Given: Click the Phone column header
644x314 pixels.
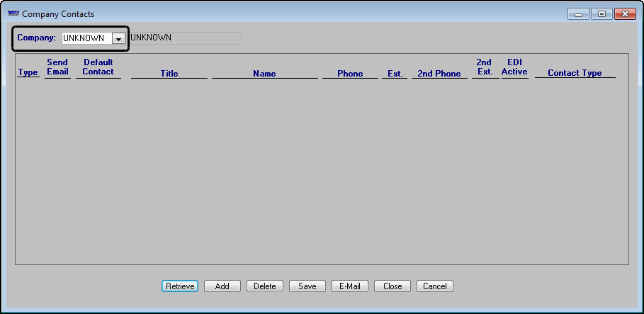Looking at the screenshot, I should point(350,74).
